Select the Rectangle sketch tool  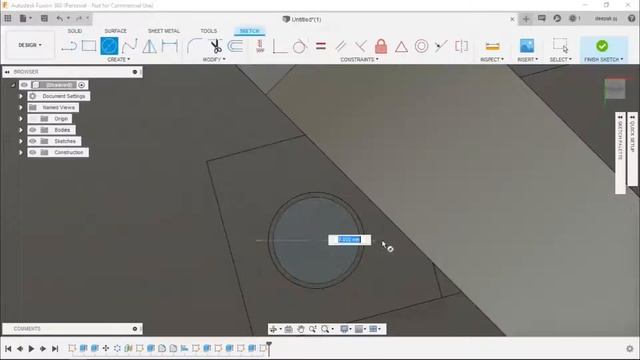89,46
